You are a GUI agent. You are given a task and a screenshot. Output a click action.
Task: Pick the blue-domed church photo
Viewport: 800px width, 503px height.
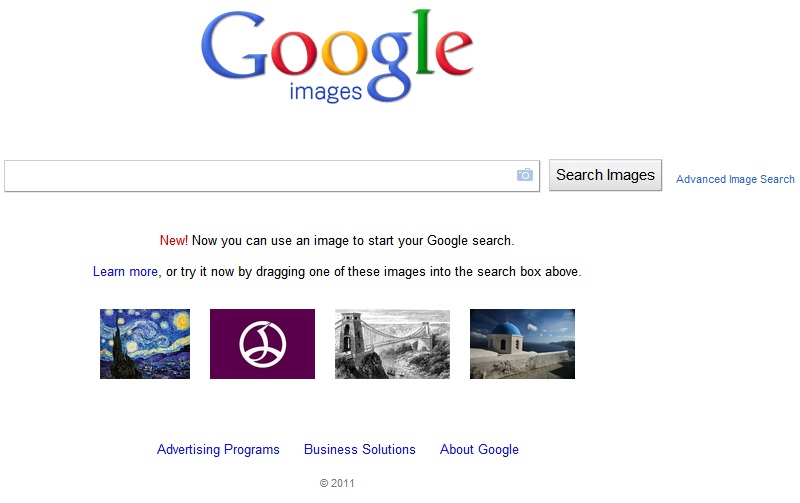pos(522,344)
